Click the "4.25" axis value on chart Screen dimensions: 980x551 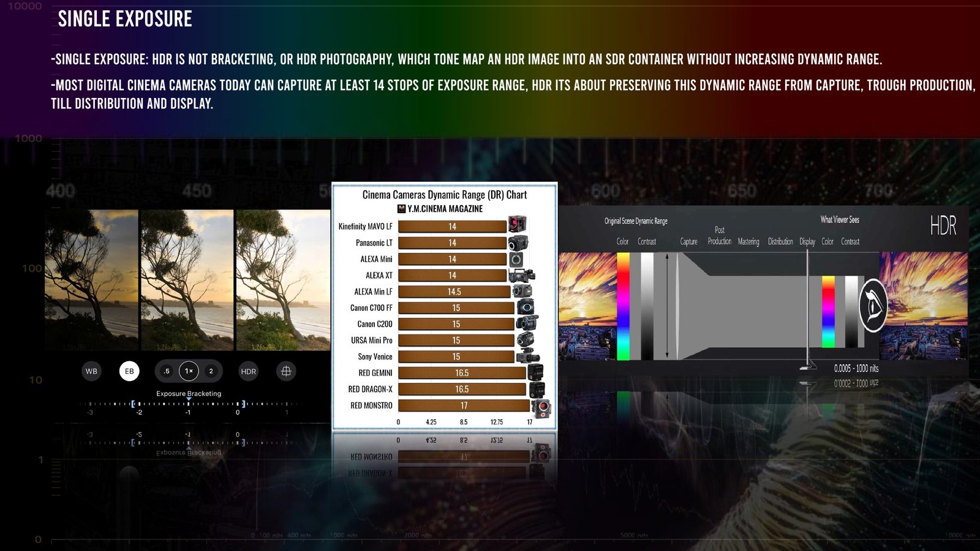(x=431, y=422)
